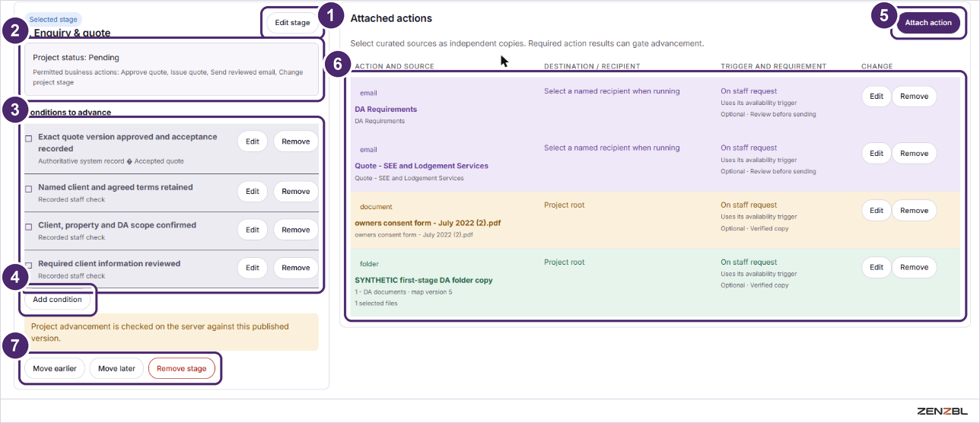This screenshot has height=423, width=980.
Task: Click the red Remove stage button
Action: click(x=182, y=369)
